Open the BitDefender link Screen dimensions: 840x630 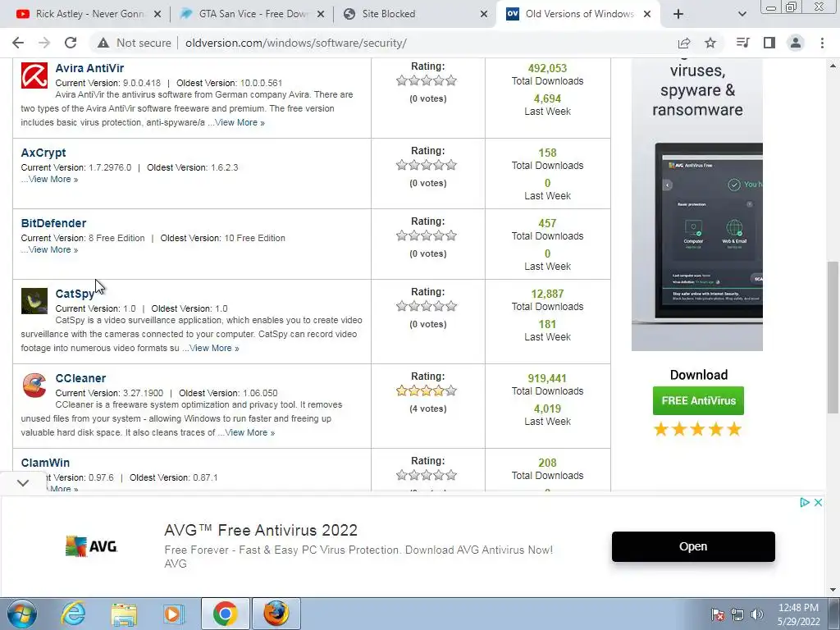tap(53, 223)
